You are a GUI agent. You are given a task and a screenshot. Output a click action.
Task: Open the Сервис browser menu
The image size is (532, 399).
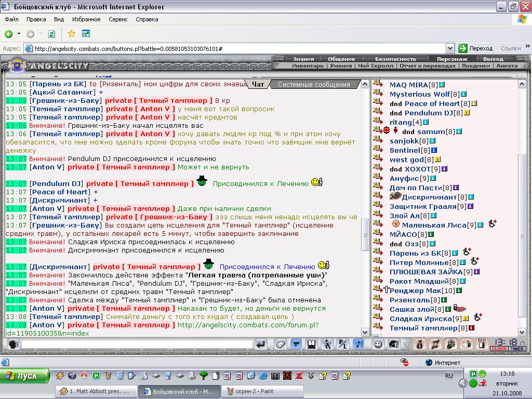(118, 19)
